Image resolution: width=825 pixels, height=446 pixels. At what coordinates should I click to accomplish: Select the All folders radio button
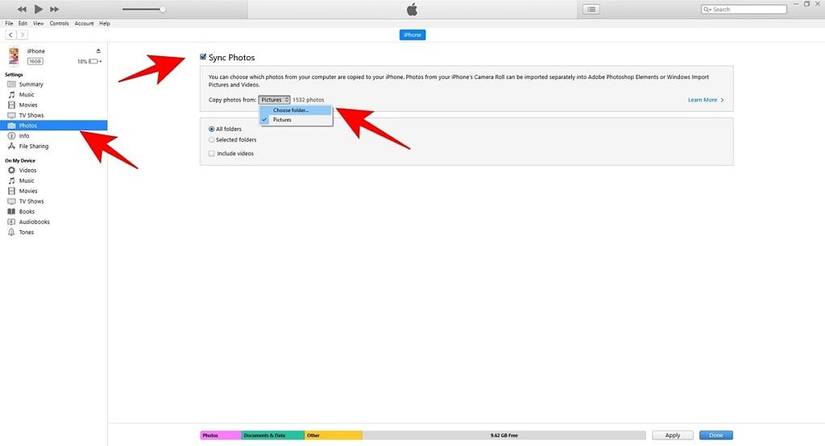coord(212,129)
